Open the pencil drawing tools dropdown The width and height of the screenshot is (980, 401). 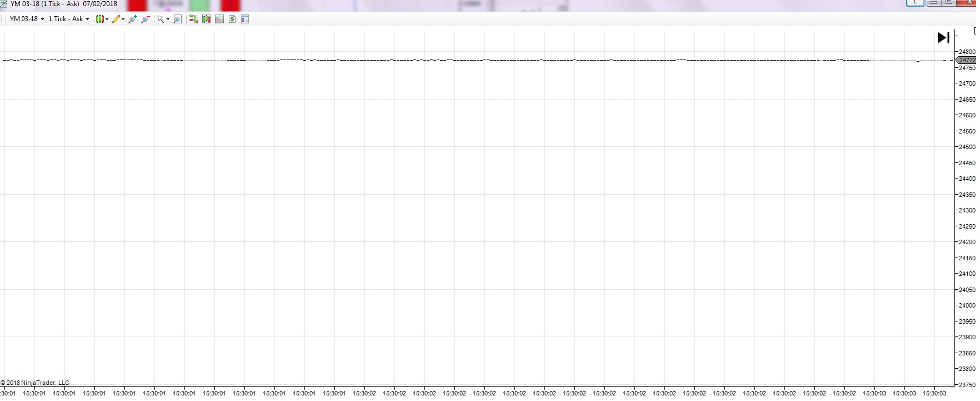point(118,19)
